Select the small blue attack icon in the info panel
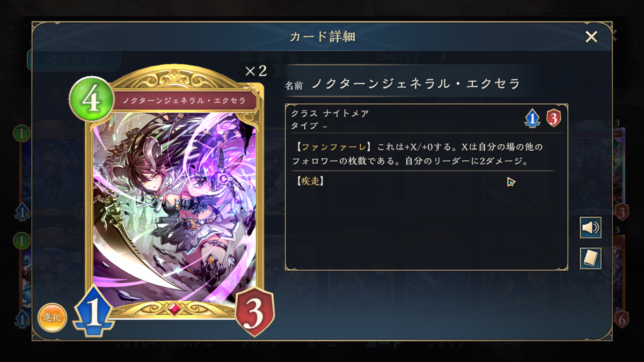 pyautogui.click(x=532, y=118)
